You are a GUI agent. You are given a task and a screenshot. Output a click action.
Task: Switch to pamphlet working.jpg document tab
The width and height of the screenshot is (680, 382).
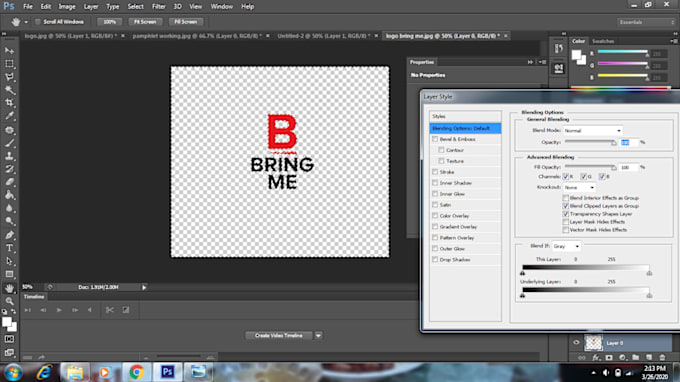coord(197,36)
